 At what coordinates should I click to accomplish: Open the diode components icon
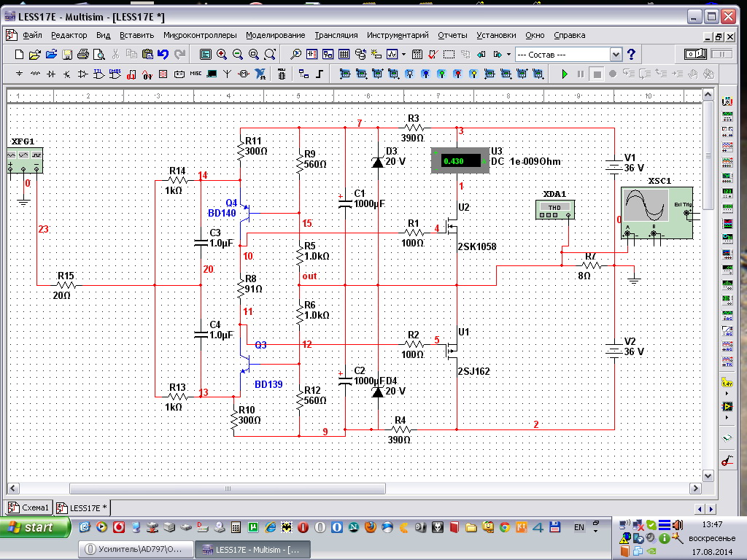[x=51, y=74]
